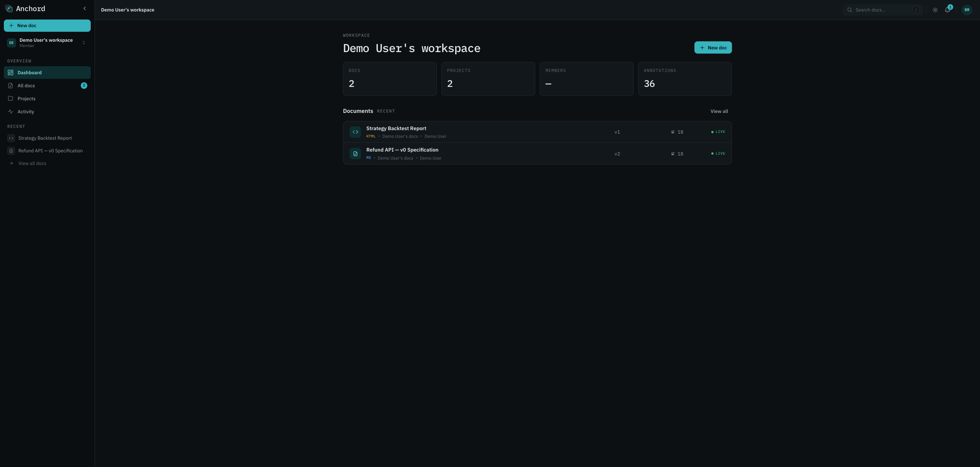Click the Projects stat card
This screenshot has width=980, height=467.
click(488, 79)
